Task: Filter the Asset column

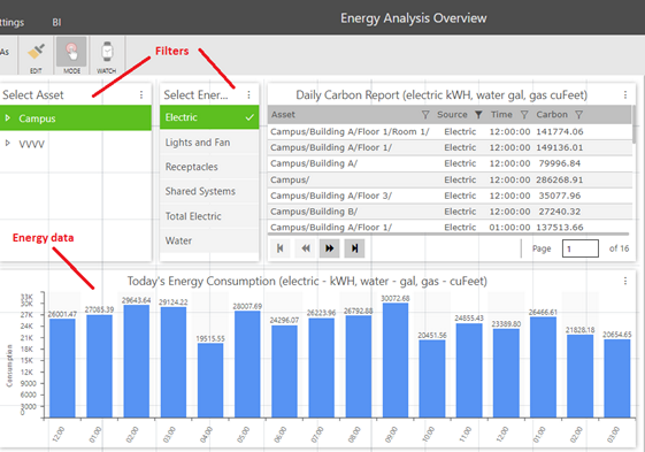Action: pos(425,115)
